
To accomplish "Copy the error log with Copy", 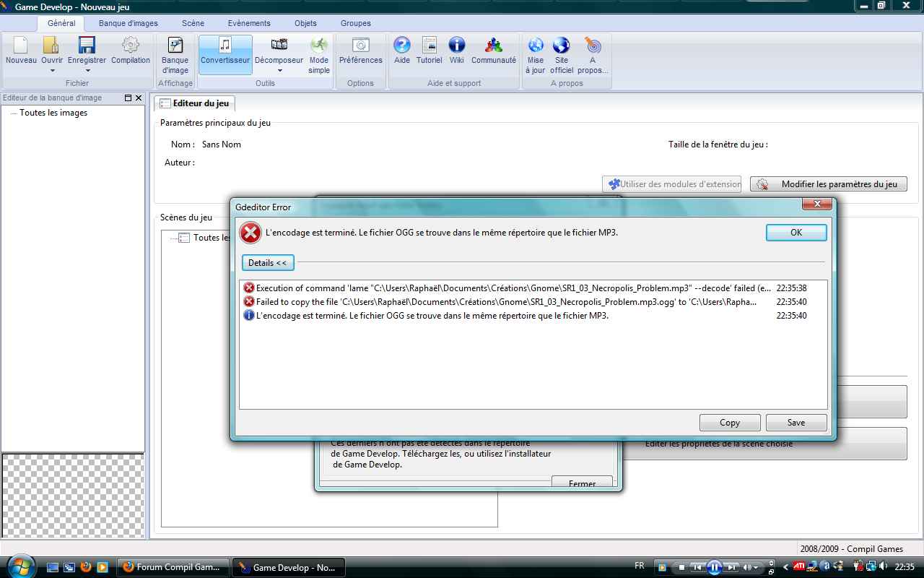I will [x=730, y=423].
